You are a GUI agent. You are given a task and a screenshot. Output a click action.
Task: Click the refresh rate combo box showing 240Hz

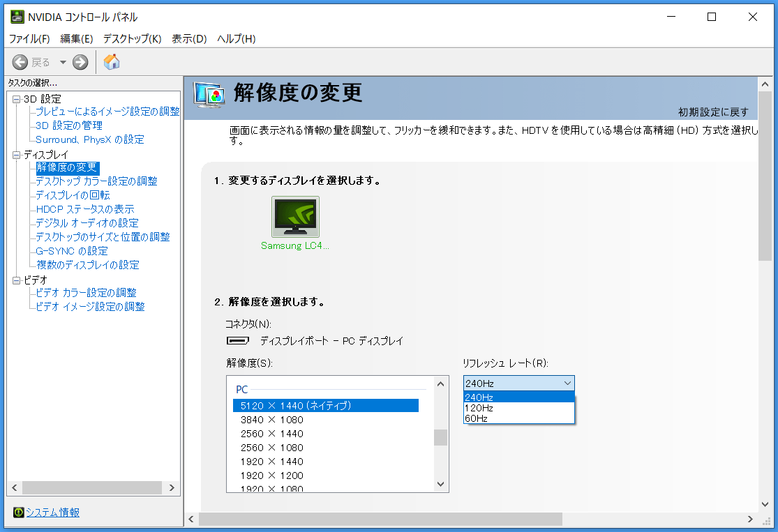point(518,383)
